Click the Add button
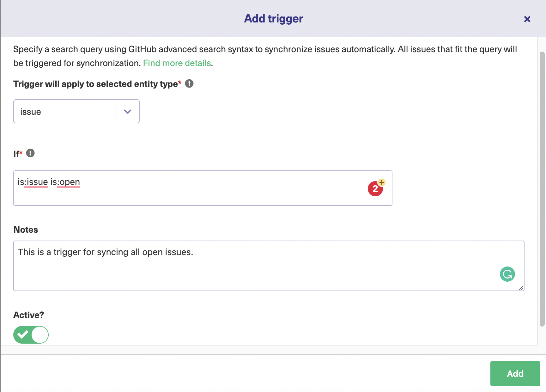The height and width of the screenshot is (392, 546). tap(515, 374)
